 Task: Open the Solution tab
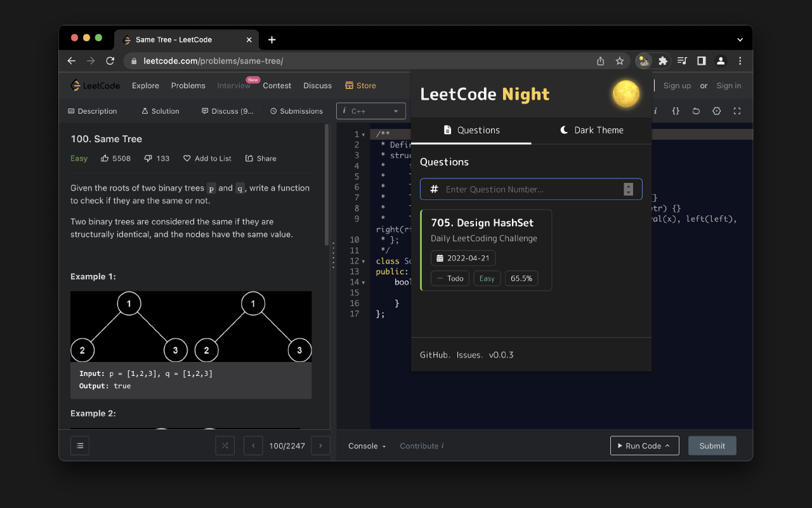(x=160, y=111)
